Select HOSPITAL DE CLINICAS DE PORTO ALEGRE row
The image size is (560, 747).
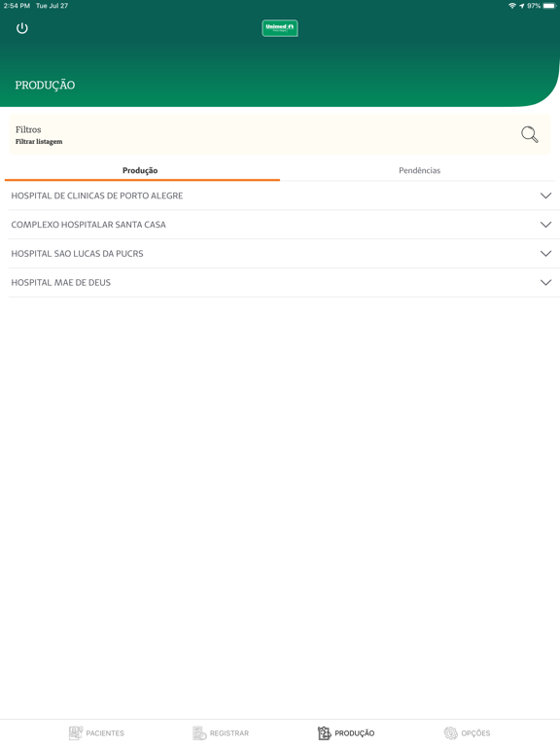[282, 196]
